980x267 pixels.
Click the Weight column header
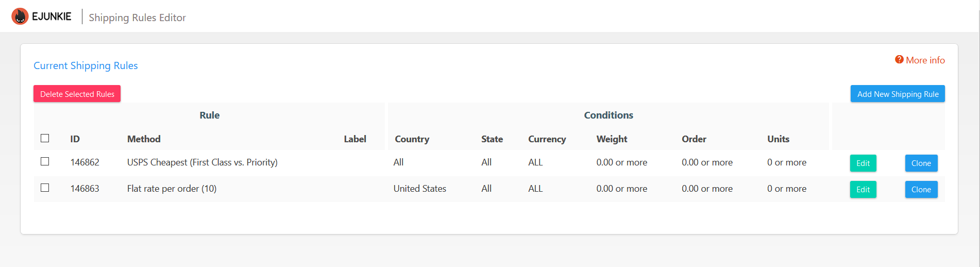pyautogui.click(x=612, y=139)
